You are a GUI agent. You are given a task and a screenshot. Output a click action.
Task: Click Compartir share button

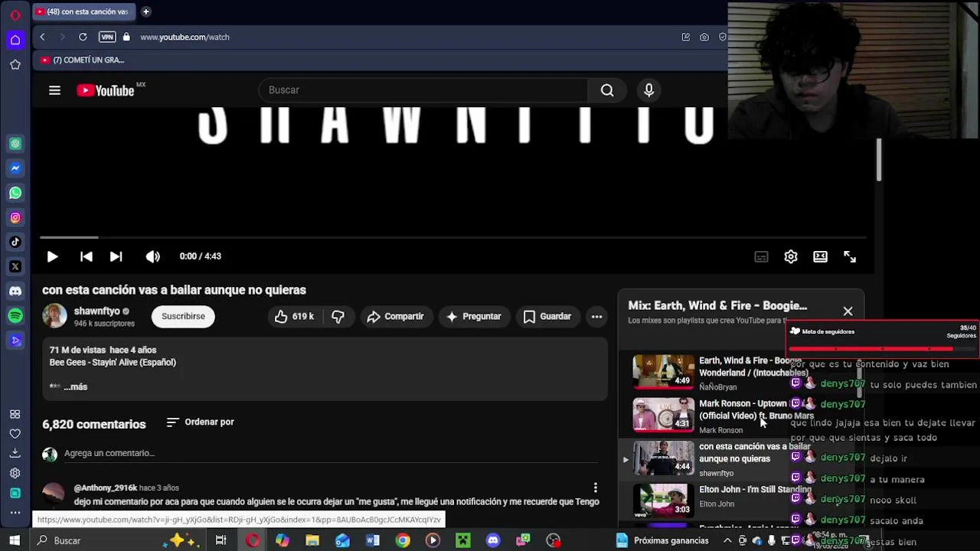395,316
